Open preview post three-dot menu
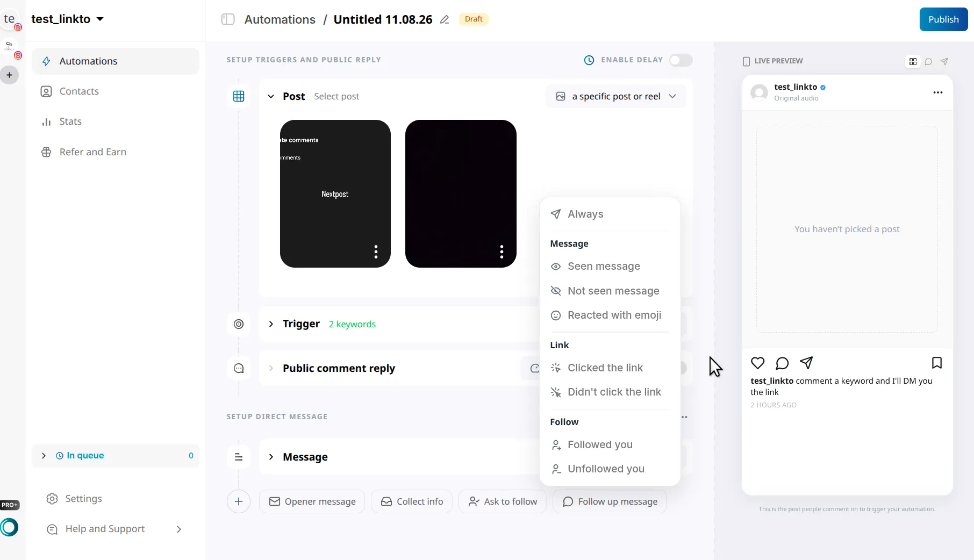 click(x=938, y=92)
